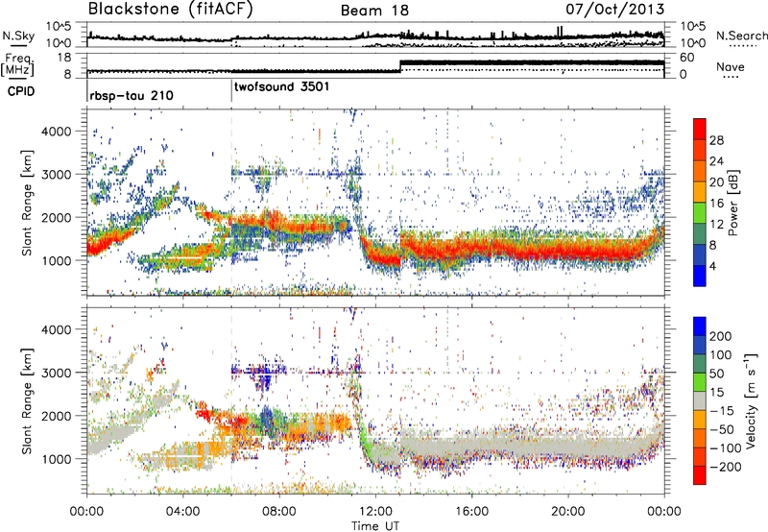Click the '16' power colorbar tick label
The height and width of the screenshot is (532, 768).
(716, 204)
